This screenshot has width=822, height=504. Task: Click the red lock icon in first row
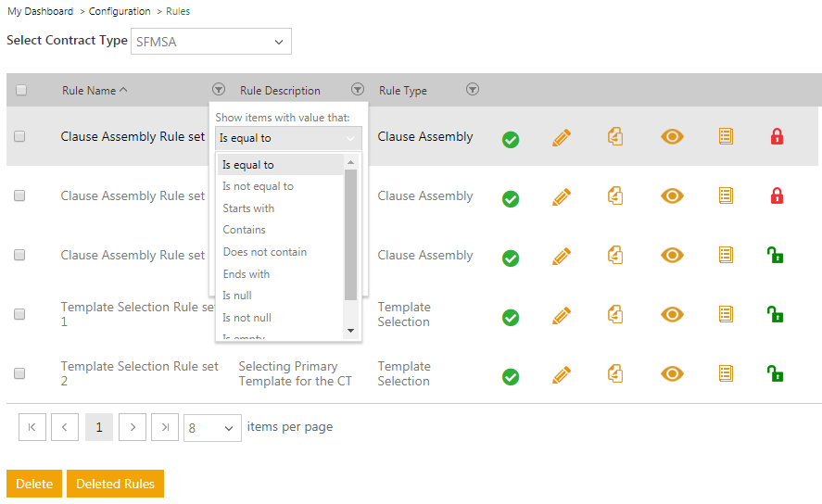tap(777, 137)
